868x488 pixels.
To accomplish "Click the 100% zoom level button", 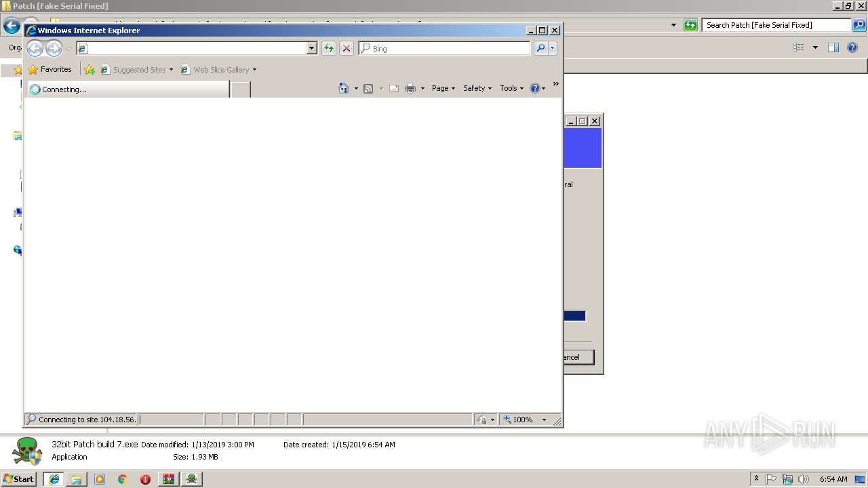I will pos(518,420).
